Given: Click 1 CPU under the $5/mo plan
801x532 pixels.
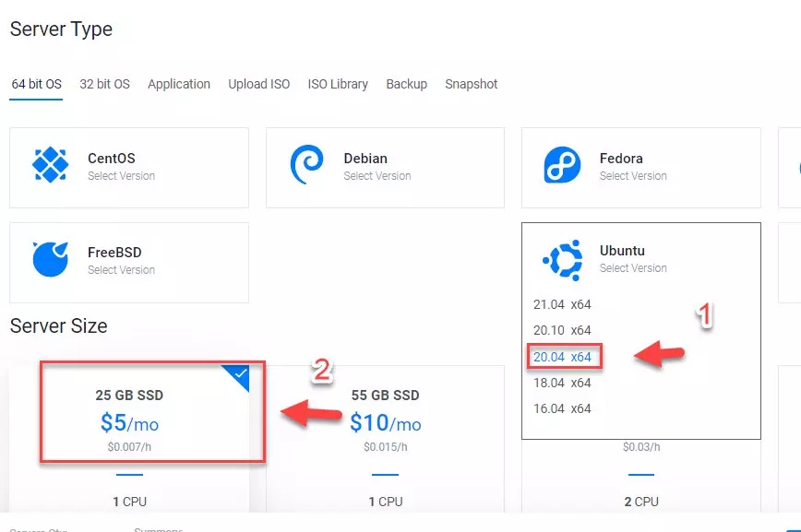Looking at the screenshot, I should (130, 502).
